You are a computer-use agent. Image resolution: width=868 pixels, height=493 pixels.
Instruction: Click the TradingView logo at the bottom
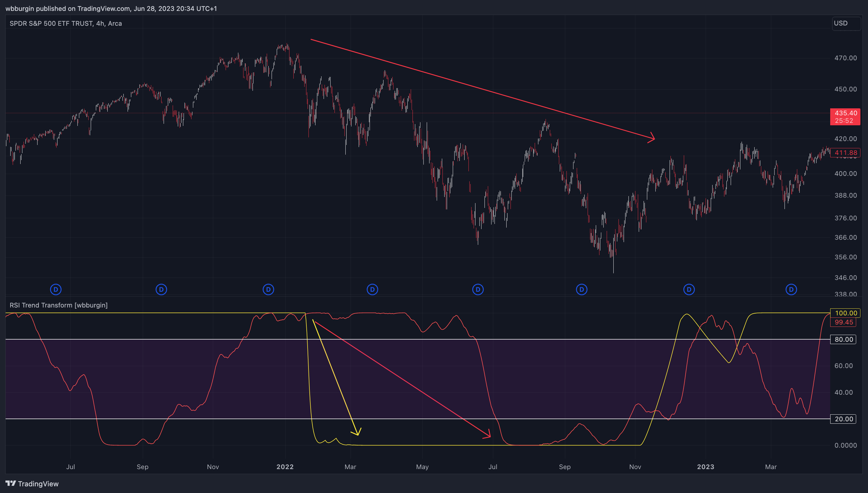coord(32,484)
